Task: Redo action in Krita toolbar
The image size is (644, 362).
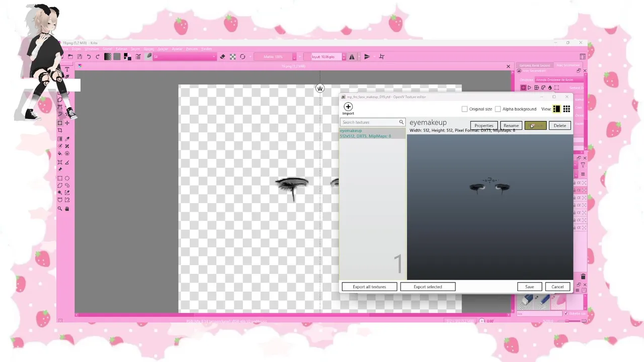Action: coord(98,56)
